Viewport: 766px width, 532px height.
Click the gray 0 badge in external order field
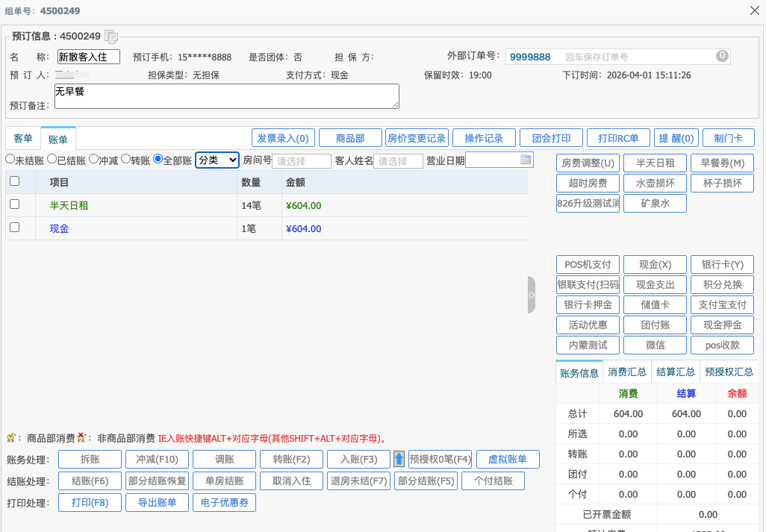tap(721, 56)
